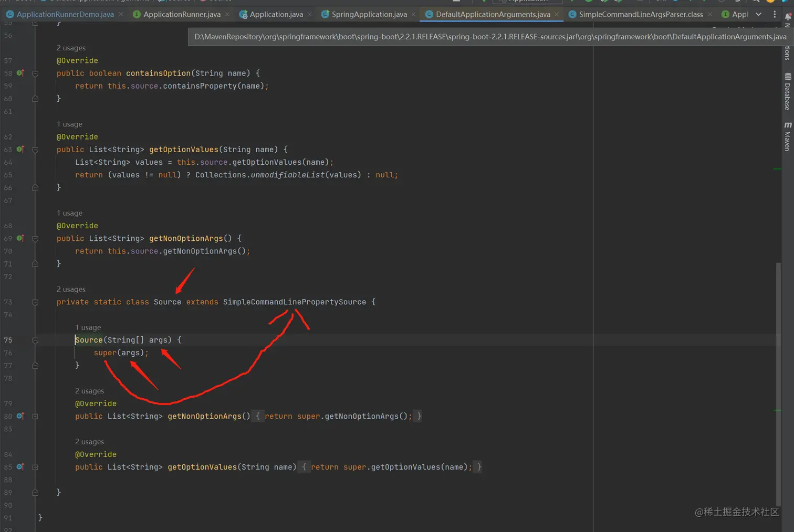Open the SimpleCommandLineArgsParser.class tab
Image resolution: width=794 pixels, height=532 pixels.
tap(641, 14)
